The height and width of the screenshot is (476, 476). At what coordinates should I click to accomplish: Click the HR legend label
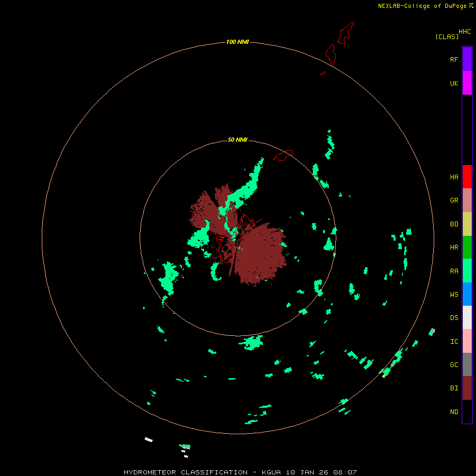454,248
